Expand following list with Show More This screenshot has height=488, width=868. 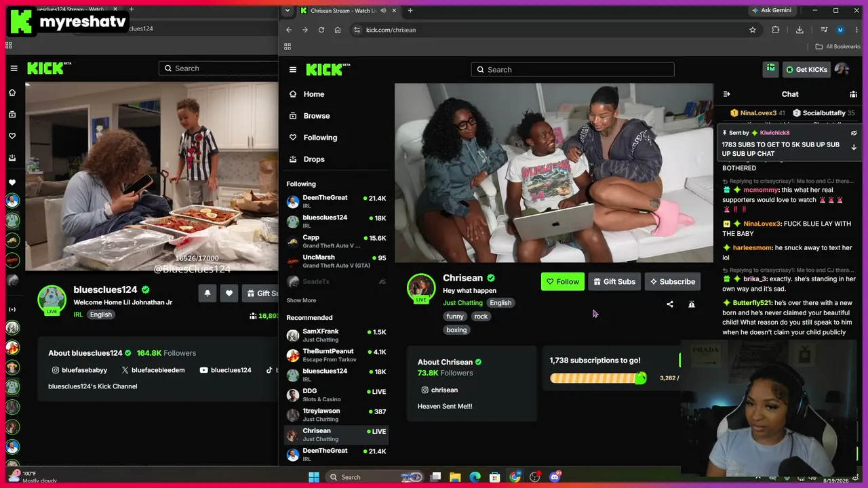pos(301,300)
